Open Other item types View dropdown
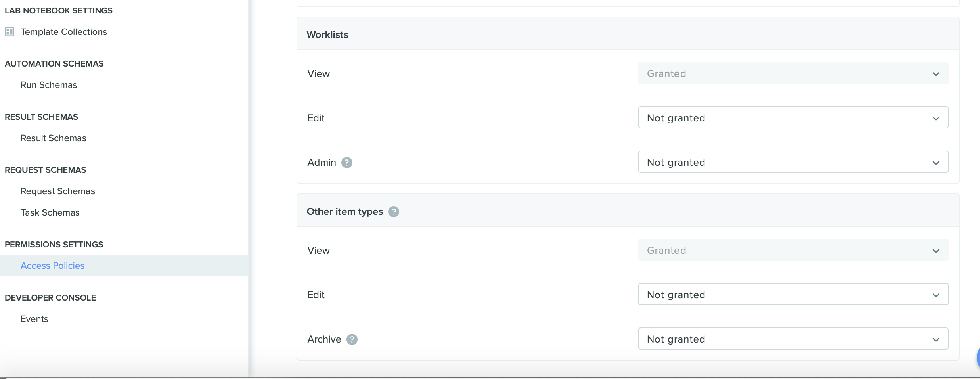 [x=793, y=250]
